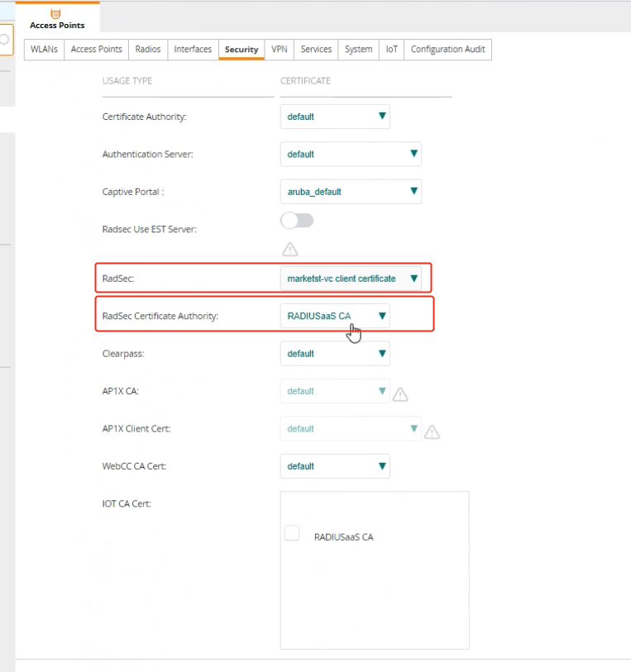Click the partial circular icon in left sidebar
The height and width of the screenshot is (672, 631).
(x=5, y=39)
